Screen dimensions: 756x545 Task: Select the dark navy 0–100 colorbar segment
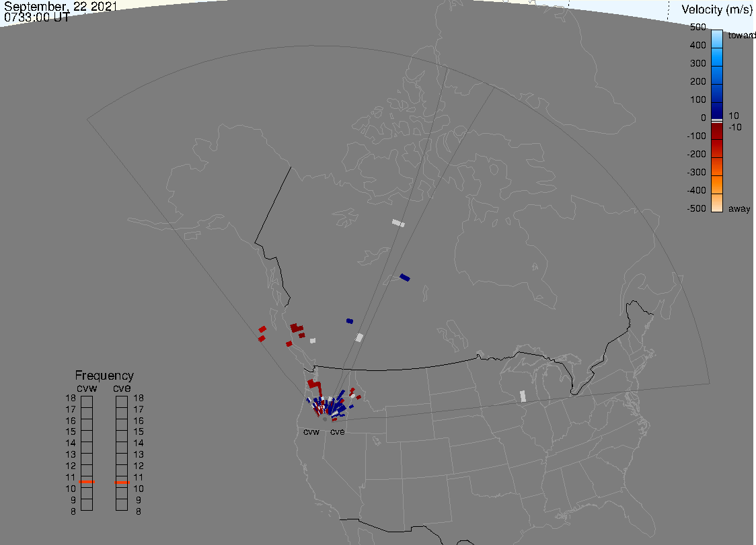tap(717, 110)
